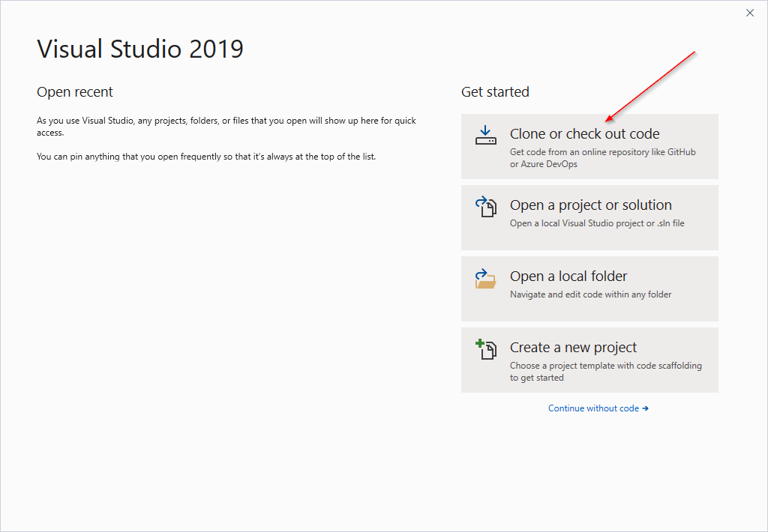Click the 'Get code from an online repository' description
768x532 pixels.
pos(602,158)
